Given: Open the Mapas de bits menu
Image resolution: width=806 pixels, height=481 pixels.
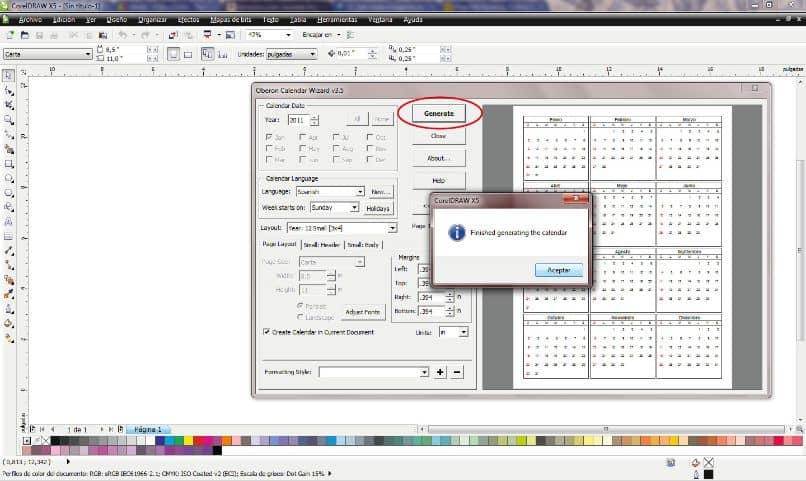Looking at the screenshot, I should (x=231, y=20).
